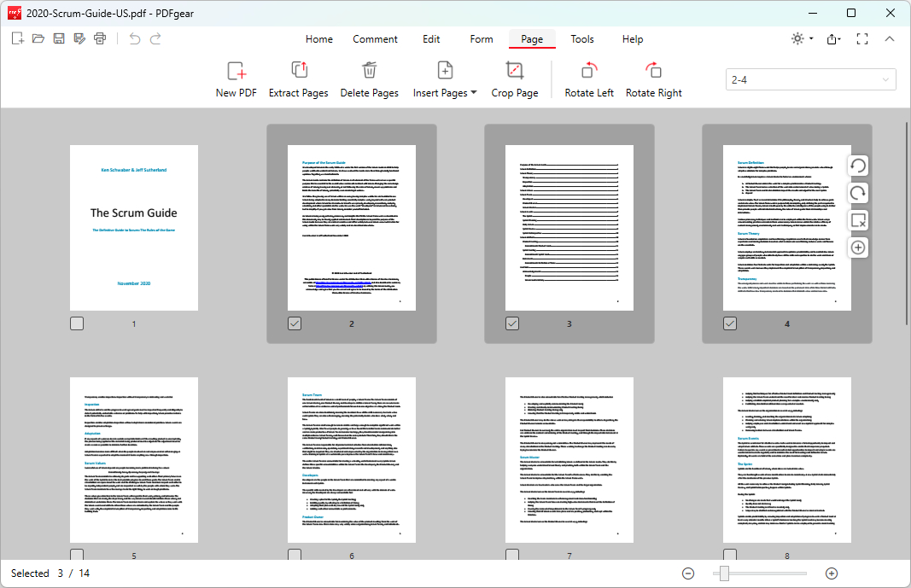Zoom into page 4 with the magnifier overlay icon
This screenshot has height=588, width=911.
(x=857, y=247)
